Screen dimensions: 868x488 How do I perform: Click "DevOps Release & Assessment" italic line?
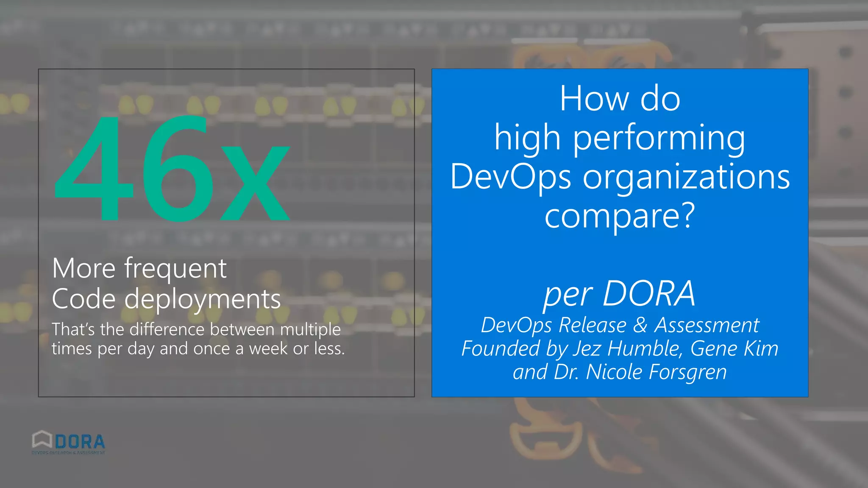click(x=620, y=325)
